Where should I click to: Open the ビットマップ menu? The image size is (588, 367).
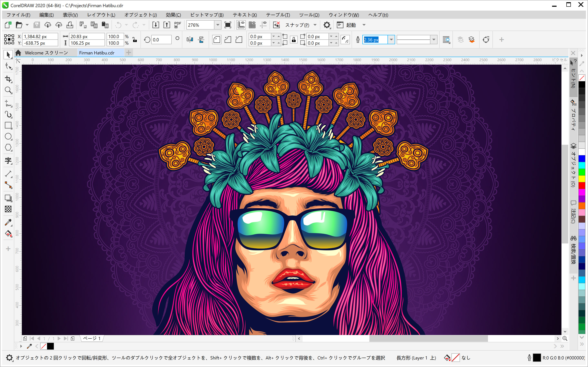pyautogui.click(x=207, y=15)
